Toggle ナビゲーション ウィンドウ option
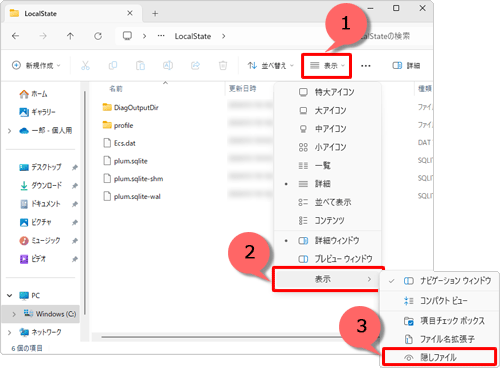The image size is (500, 368). pos(439,281)
